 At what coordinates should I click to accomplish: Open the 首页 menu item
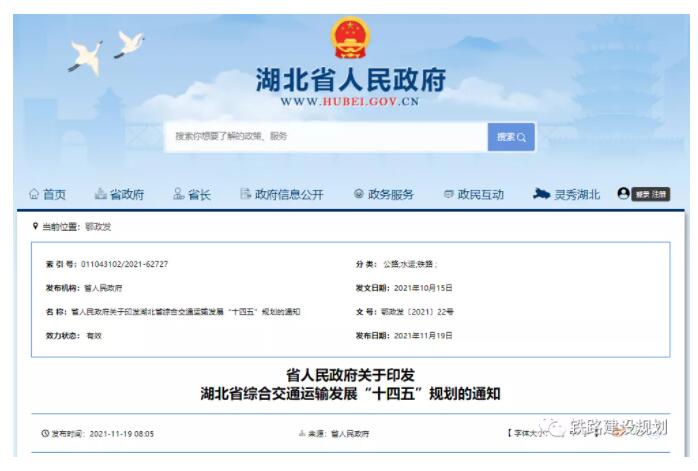tap(54, 194)
